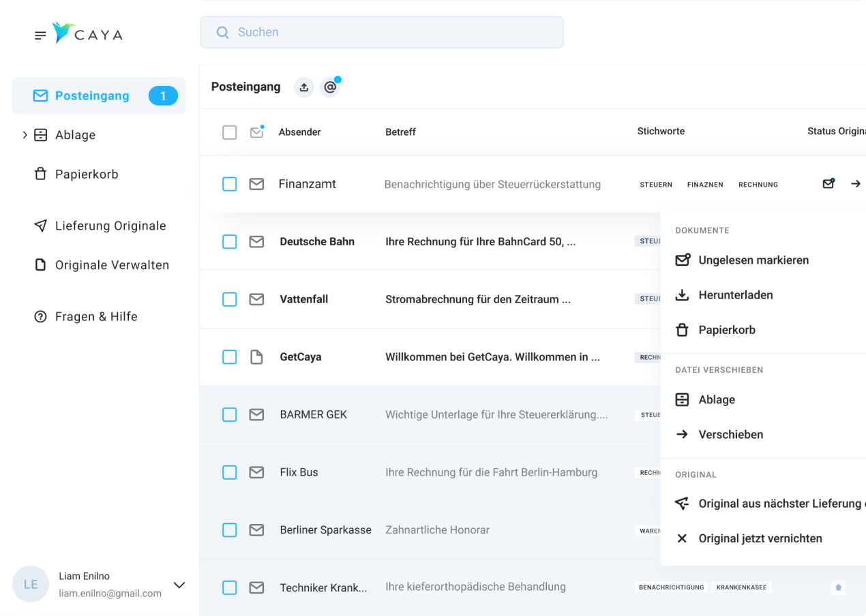Expand the Ablage folder chevron in sidebar
Screen dimensions: 866x616
25,135
